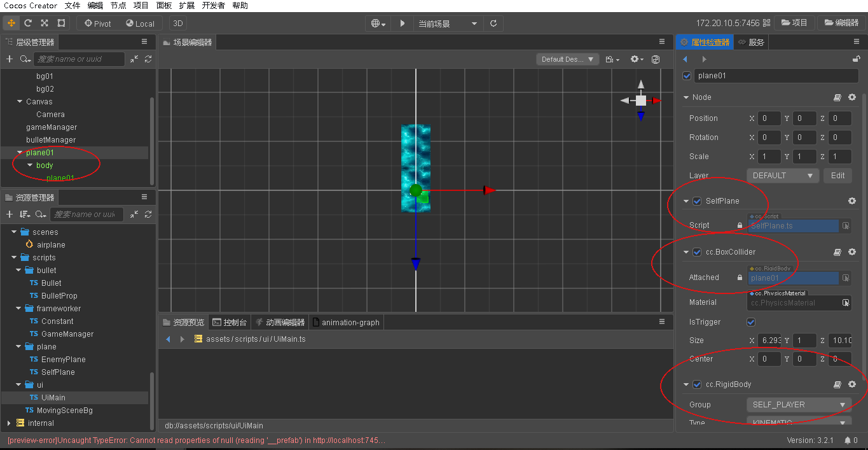The image size is (868, 450).
Task: Select the scale transform tool
Action: click(45, 24)
